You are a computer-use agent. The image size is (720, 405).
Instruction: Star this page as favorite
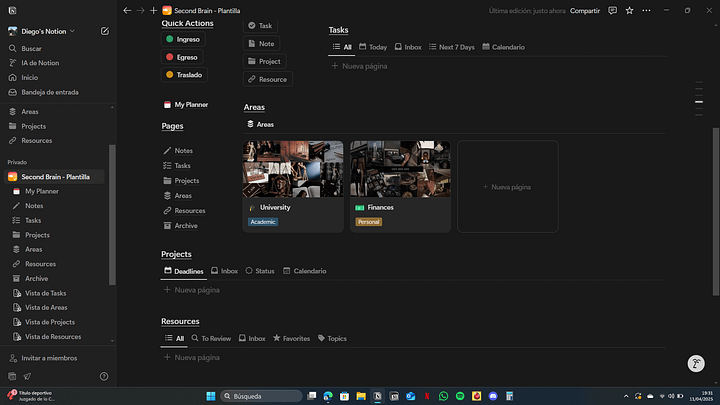(630, 11)
